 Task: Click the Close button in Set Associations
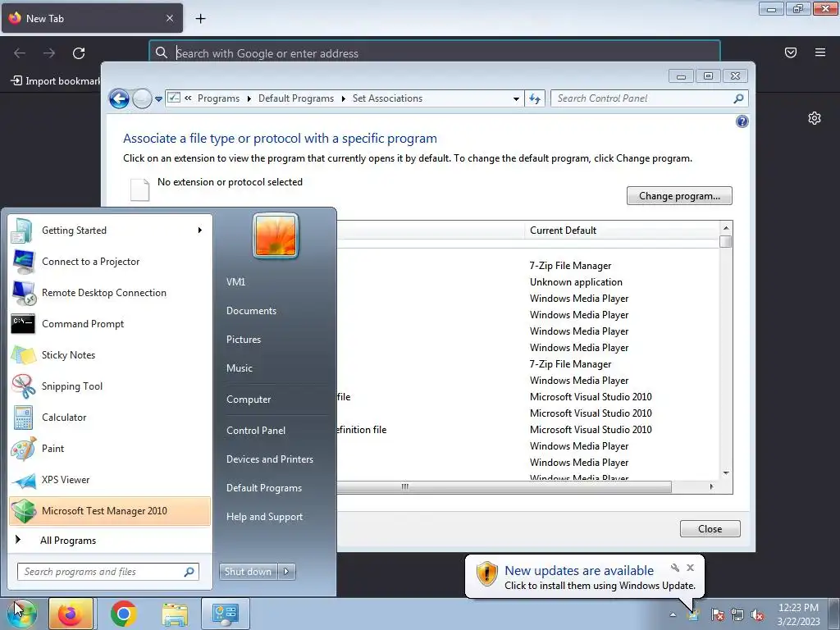coord(710,529)
